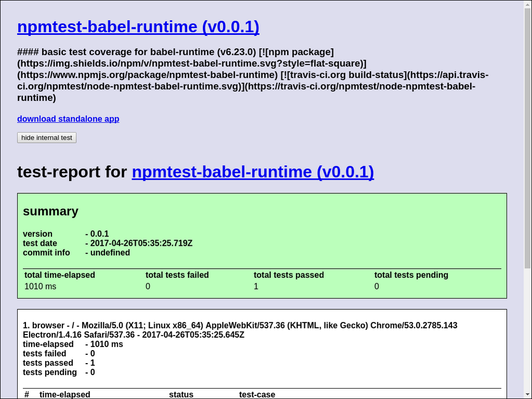Click the status column header
Screen dimensions: 532x399
[181, 395]
